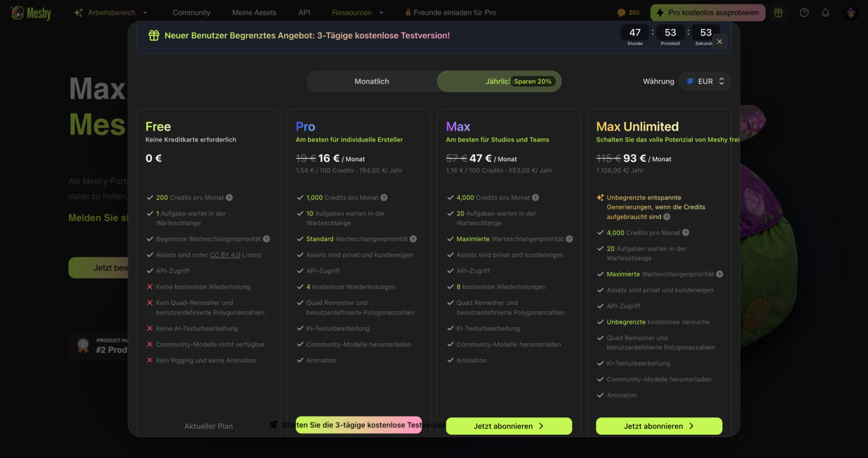The width and height of the screenshot is (868, 458).
Task: Open the user profile avatar
Action: (851, 12)
